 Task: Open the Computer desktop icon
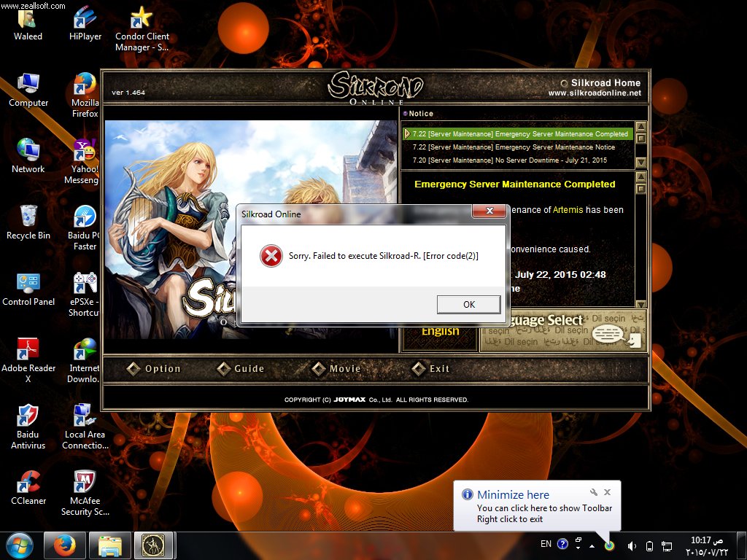pyautogui.click(x=28, y=90)
